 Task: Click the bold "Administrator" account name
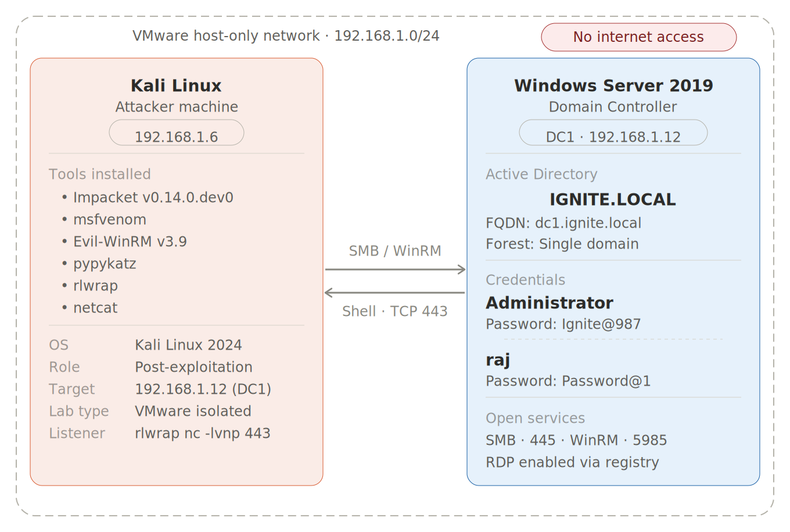550,303
